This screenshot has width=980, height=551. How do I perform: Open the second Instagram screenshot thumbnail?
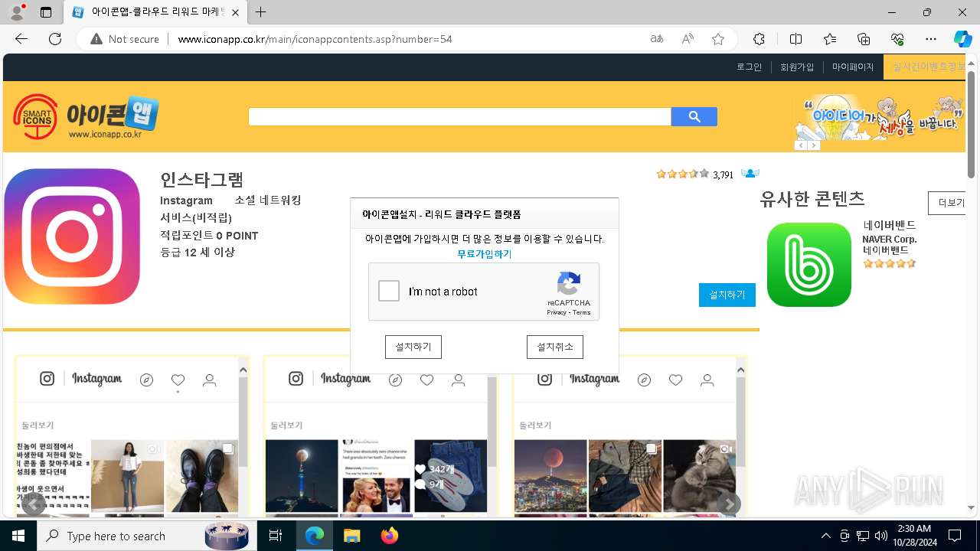point(380,436)
